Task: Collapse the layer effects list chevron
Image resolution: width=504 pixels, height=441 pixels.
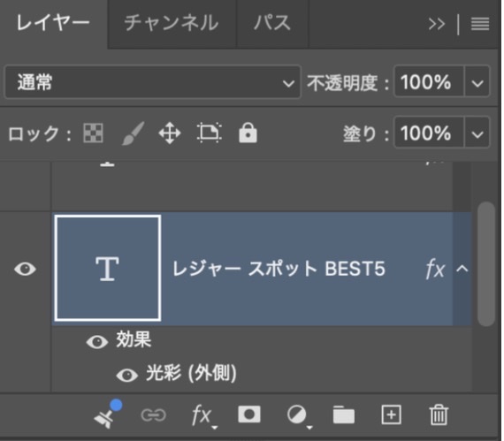Action: pyautogui.click(x=462, y=269)
